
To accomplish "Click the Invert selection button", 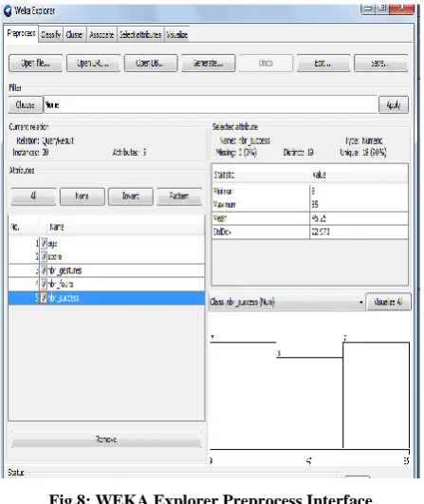I will coord(131,196).
